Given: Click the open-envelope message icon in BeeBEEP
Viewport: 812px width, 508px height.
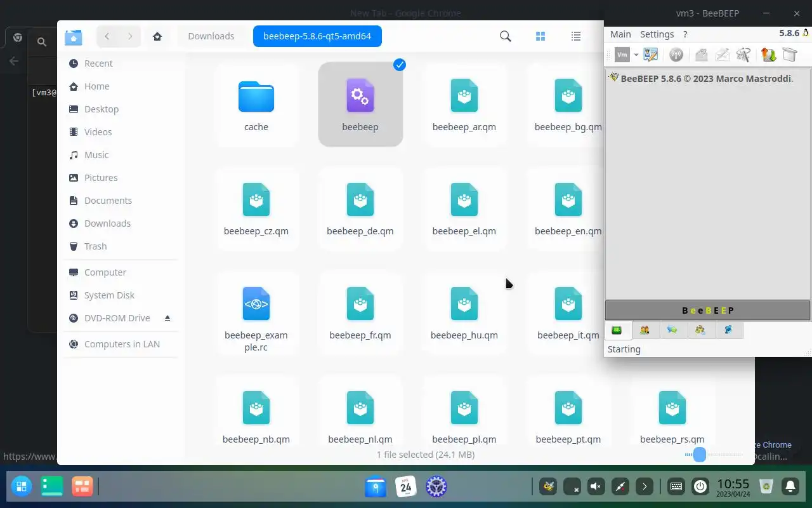Looking at the screenshot, I should [701, 55].
